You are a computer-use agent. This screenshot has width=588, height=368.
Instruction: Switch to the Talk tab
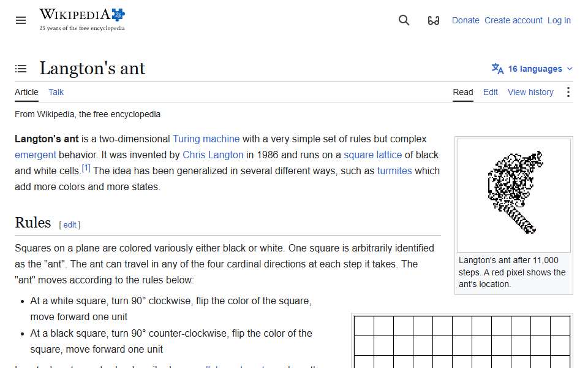coord(56,93)
